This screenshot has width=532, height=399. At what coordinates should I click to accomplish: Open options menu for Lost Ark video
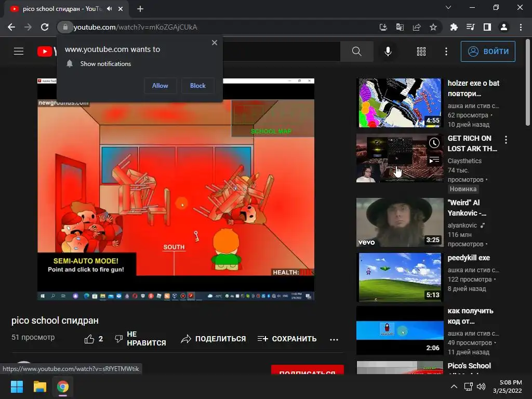click(506, 139)
